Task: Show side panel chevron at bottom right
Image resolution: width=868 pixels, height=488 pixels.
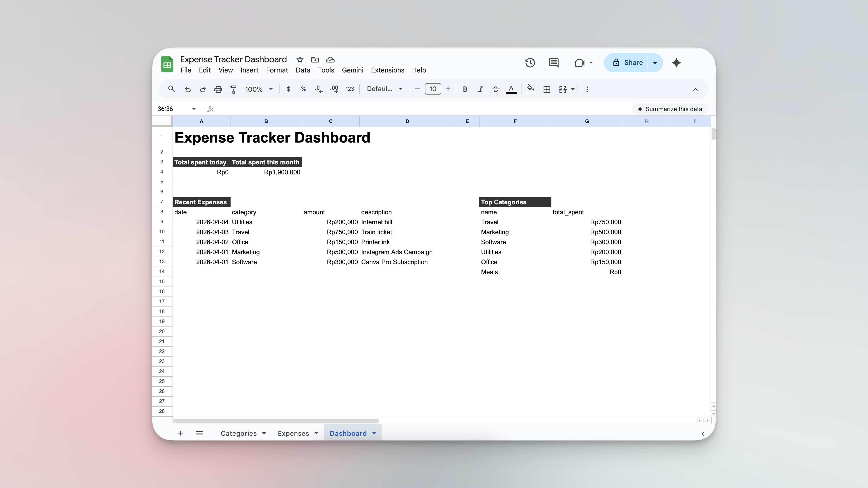Action: [703, 434]
